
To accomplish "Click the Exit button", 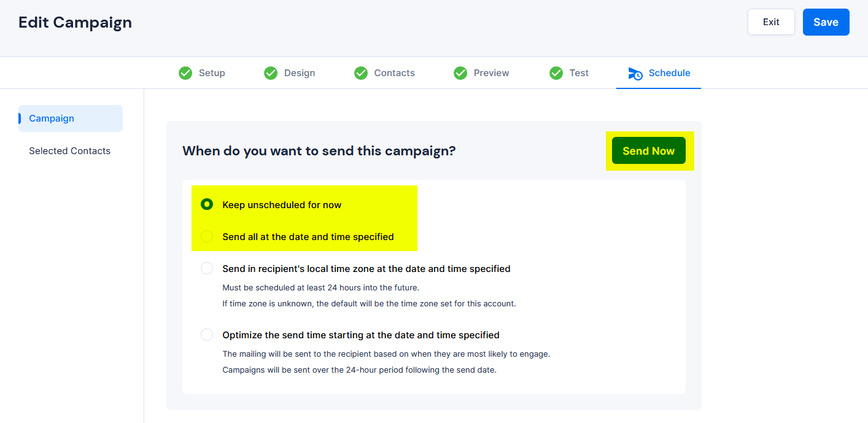I will tap(771, 22).
